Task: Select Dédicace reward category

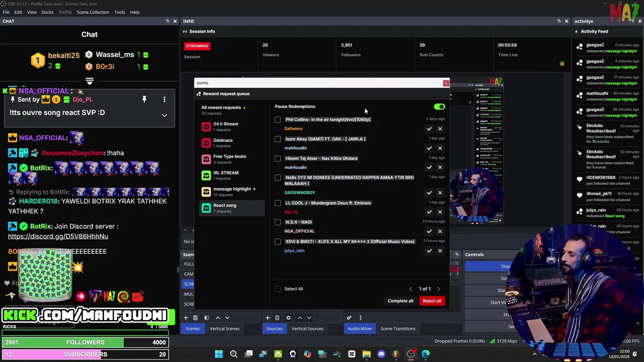Action: tap(232, 143)
